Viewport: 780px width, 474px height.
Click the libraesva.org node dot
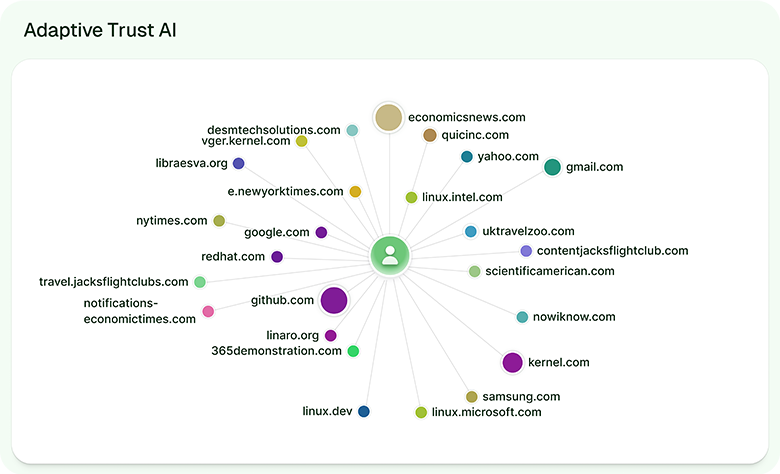tap(238, 163)
